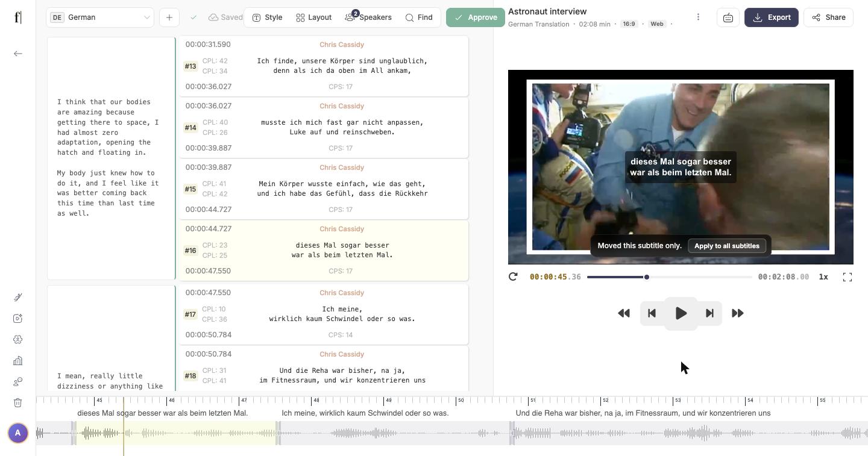
Task: Approve the translation
Action: pos(476,17)
